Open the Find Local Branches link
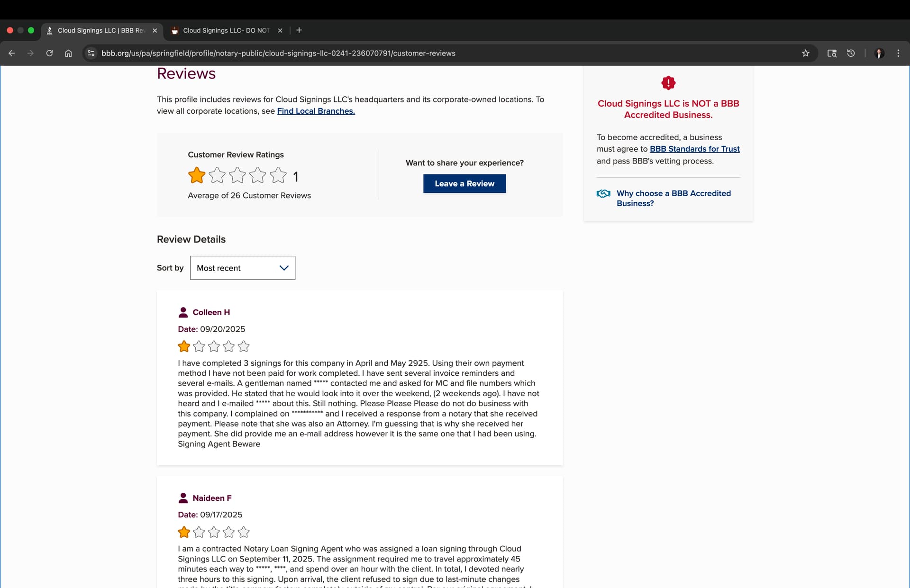Image resolution: width=910 pixels, height=588 pixels. (x=316, y=111)
